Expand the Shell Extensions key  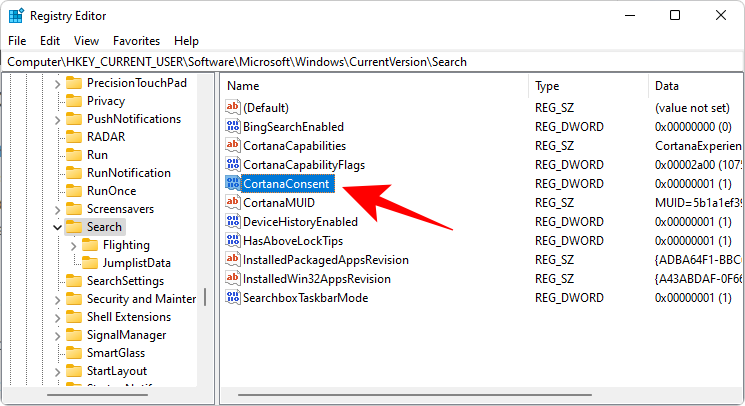[x=58, y=317]
